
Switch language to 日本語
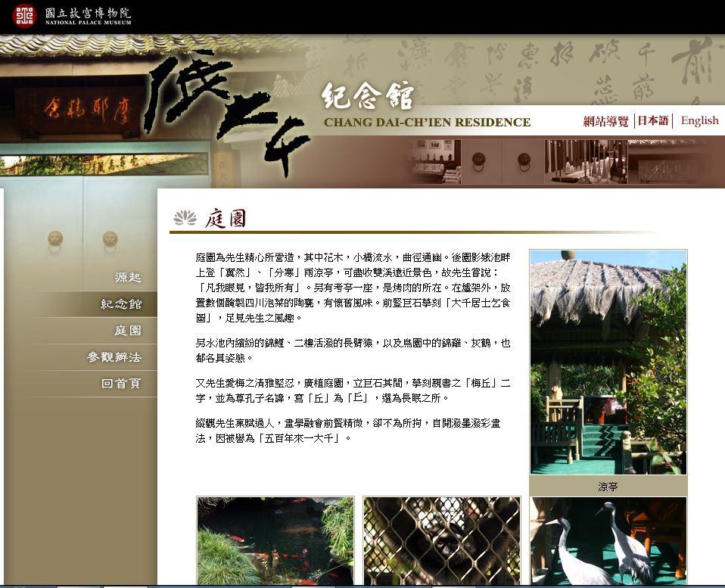click(x=652, y=121)
